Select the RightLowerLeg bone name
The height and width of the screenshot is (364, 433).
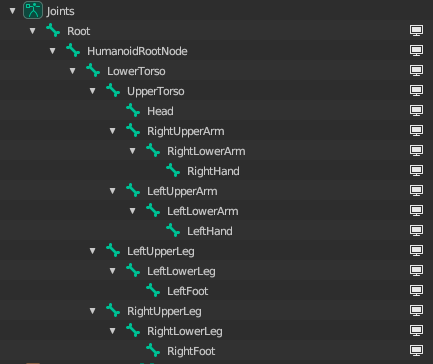click(x=185, y=331)
